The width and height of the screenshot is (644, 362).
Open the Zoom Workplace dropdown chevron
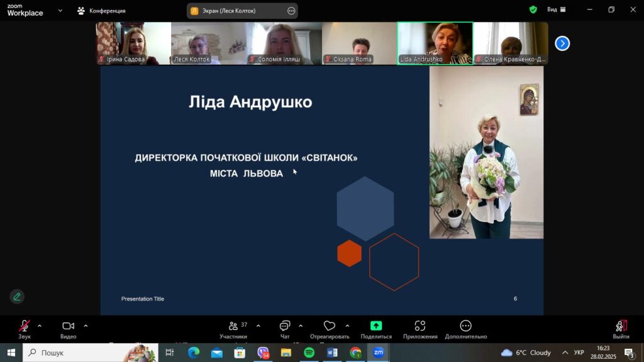pos(60,11)
